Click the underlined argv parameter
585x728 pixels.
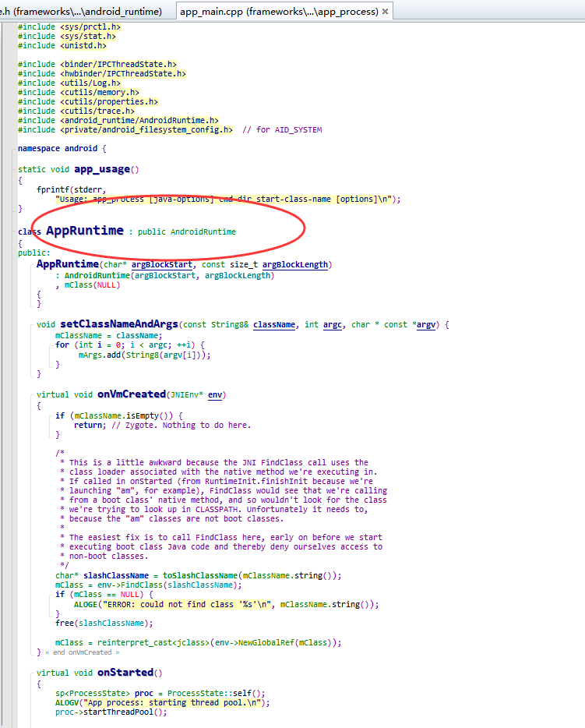[426, 325]
